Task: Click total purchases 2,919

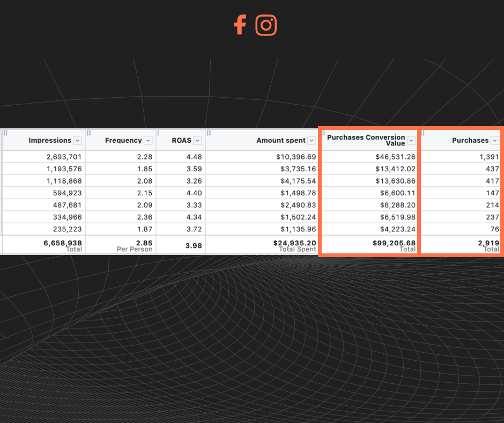Action: (x=488, y=243)
